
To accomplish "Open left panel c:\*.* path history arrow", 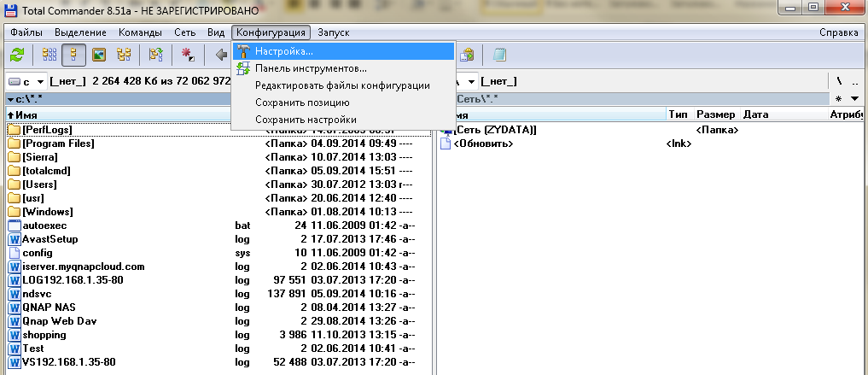I will [11, 100].
